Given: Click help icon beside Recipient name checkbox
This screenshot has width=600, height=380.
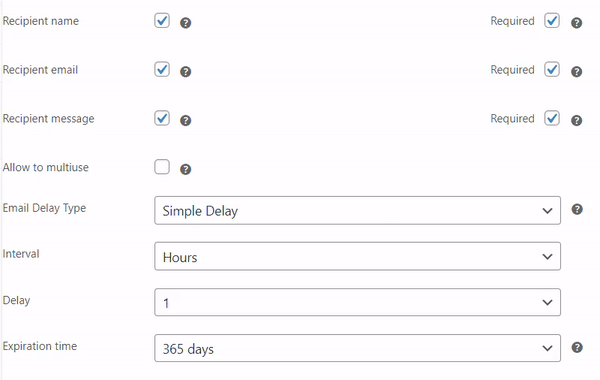Looking at the screenshot, I should pyautogui.click(x=186, y=23).
